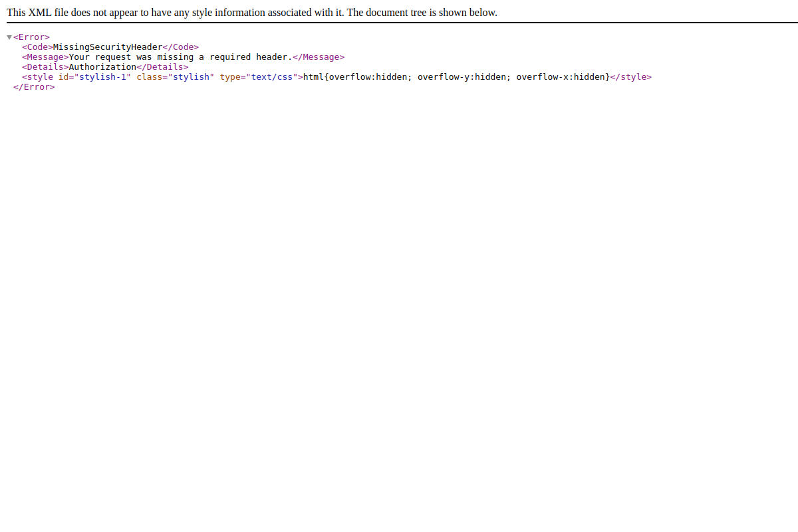798x532 pixels.
Task: Click the 'Your request was missing' message
Action: click(x=180, y=57)
